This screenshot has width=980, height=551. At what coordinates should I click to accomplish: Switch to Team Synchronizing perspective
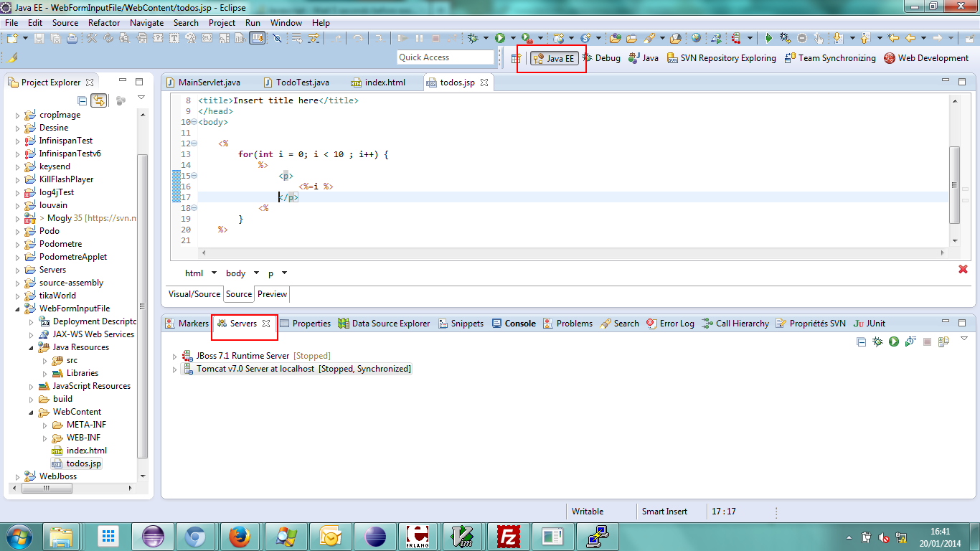pyautogui.click(x=830, y=58)
